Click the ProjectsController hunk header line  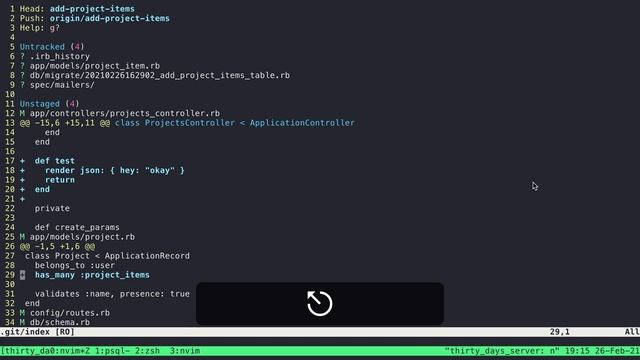coord(187,123)
